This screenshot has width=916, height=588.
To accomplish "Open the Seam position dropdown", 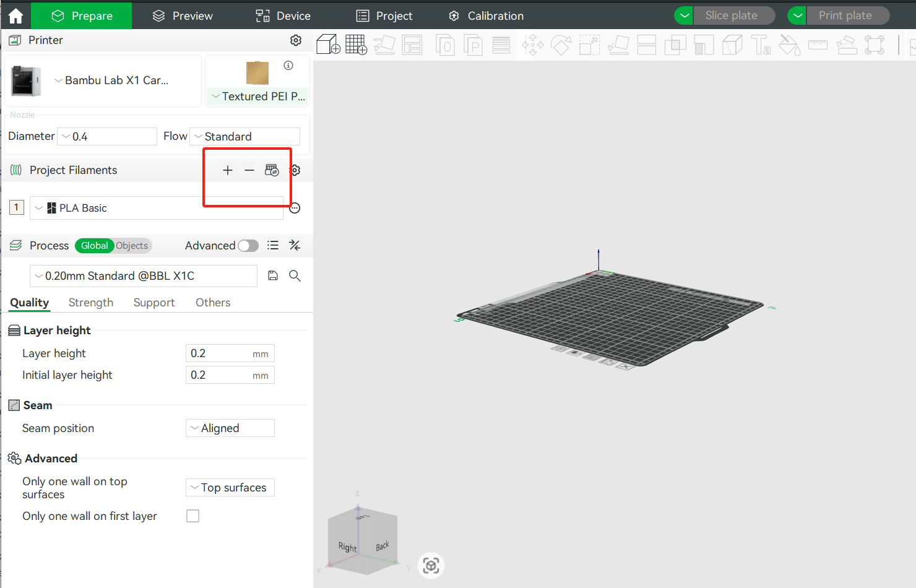I will coord(230,428).
